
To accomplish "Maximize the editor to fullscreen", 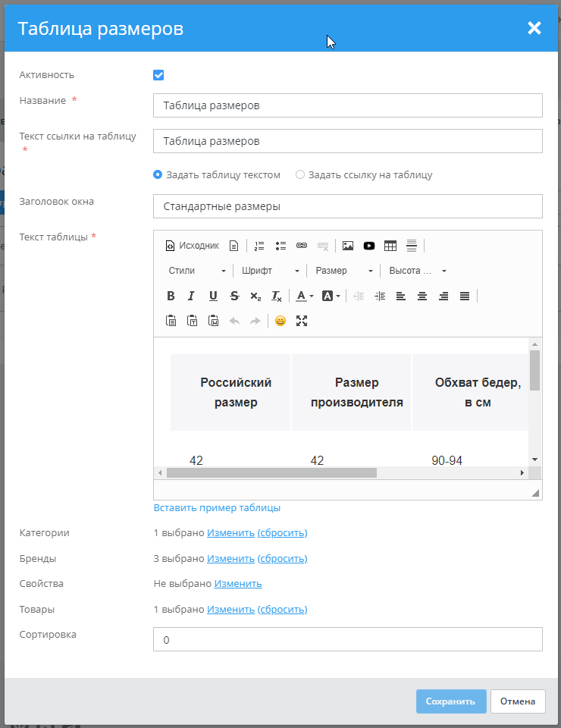I will pyautogui.click(x=302, y=321).
